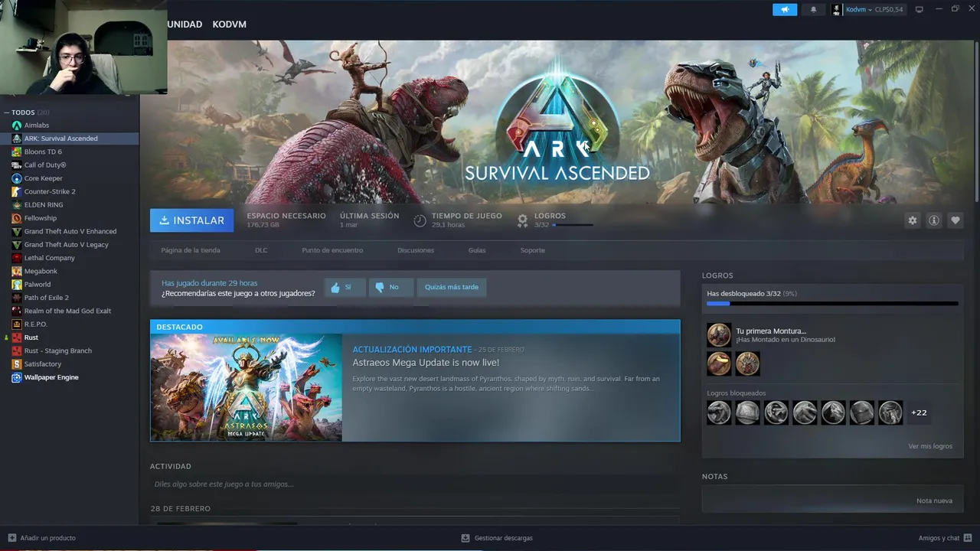This screenshot has height=551, width=980.
Task: Select Megabonk in the game list
Action: (x=41, y=271)
